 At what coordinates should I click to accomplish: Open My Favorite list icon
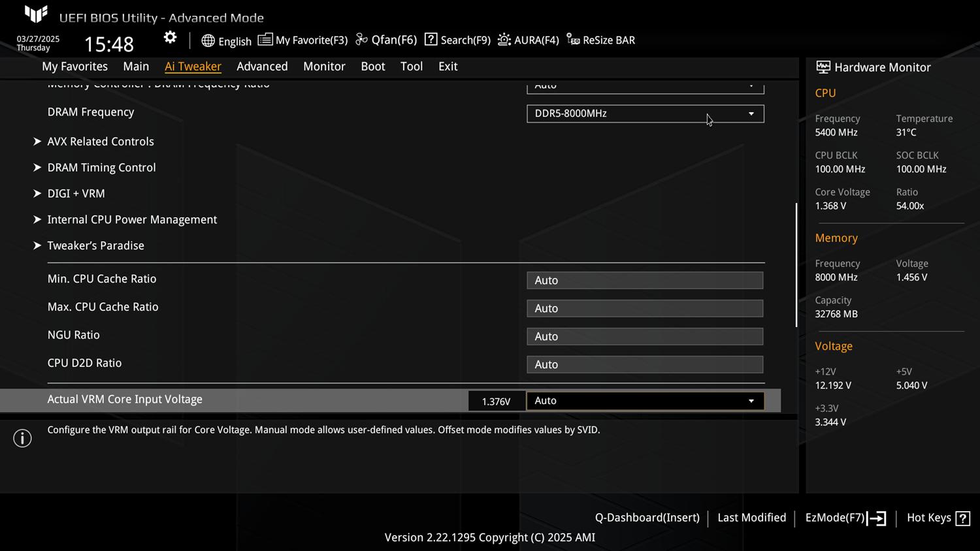pyautogui.click(x=265, y=40)
